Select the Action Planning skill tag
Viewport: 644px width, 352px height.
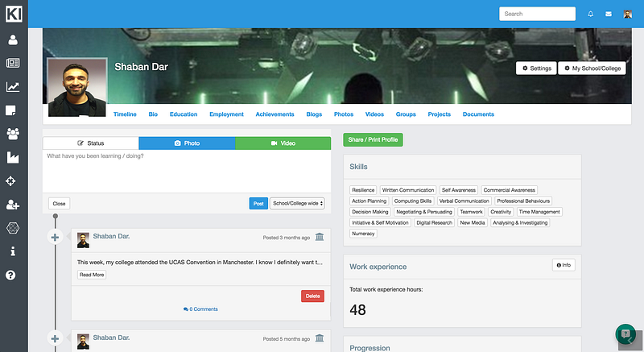[369, 201]
